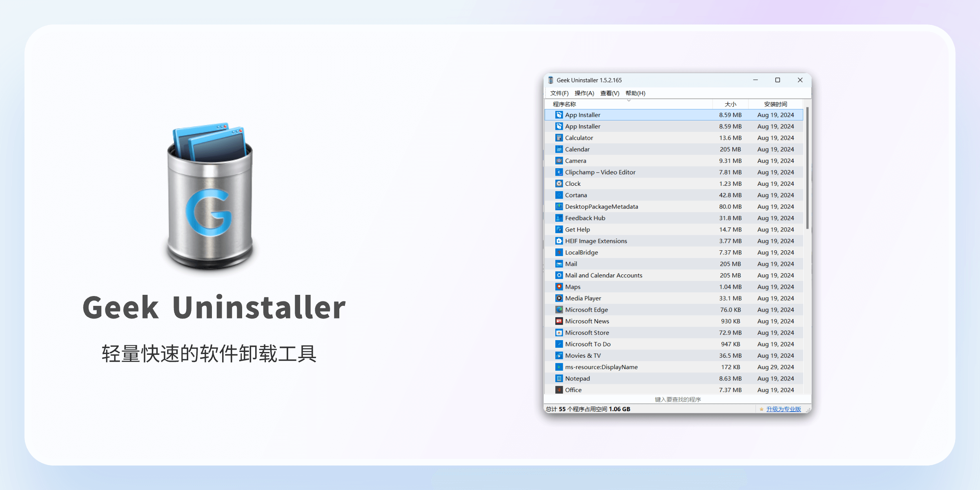Select the Feedback Hub name
The image size is (980, 490).
[585, 218]
